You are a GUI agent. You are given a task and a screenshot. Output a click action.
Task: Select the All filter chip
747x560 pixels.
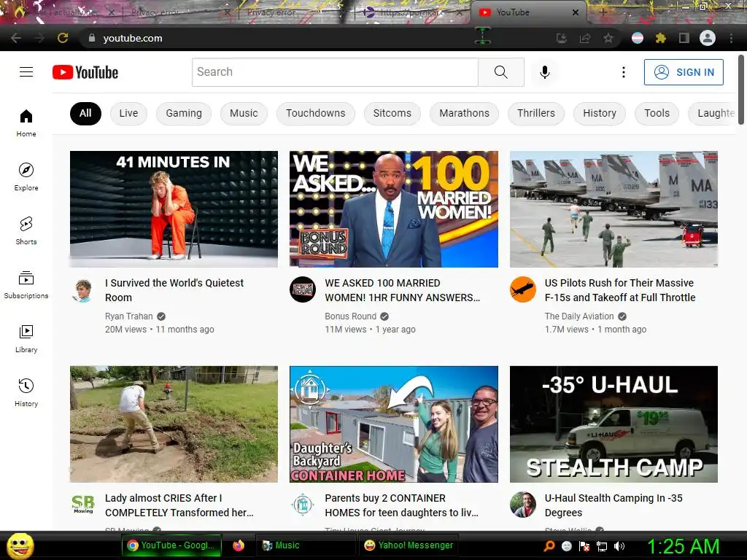point(85,113)
